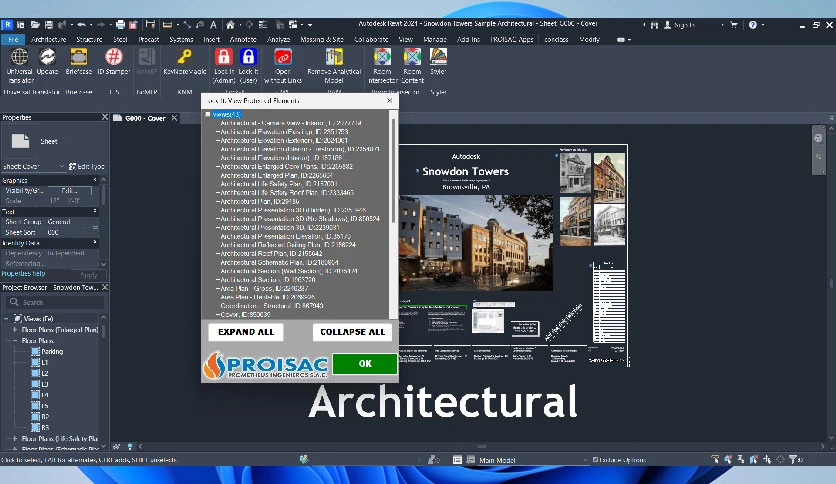Click the Project Browser search field

point(55,302)
